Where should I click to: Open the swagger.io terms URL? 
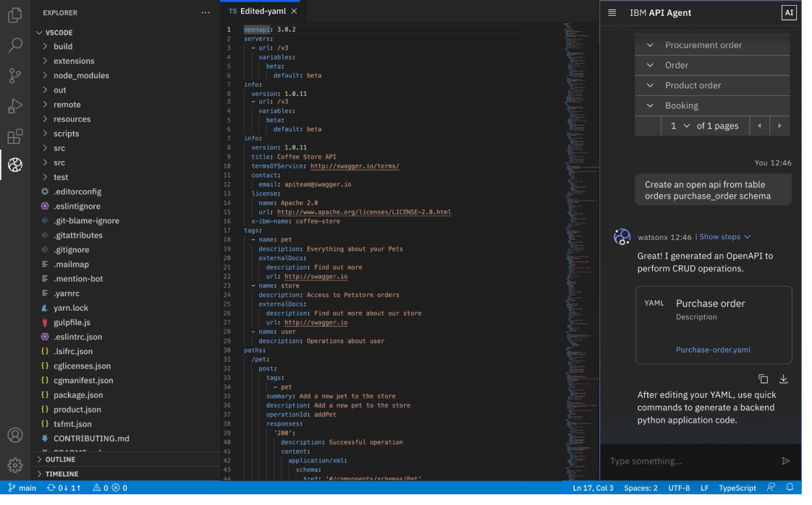[355, 166]
